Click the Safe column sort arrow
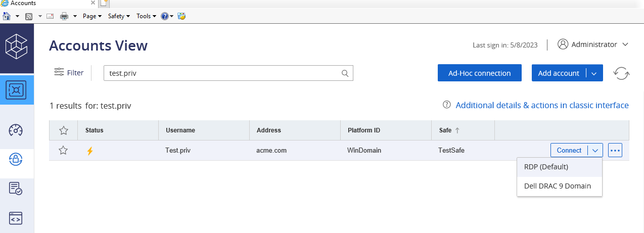The width and height of the screenshot is (644, 233). pyautogui.click(x=457, y=130)
